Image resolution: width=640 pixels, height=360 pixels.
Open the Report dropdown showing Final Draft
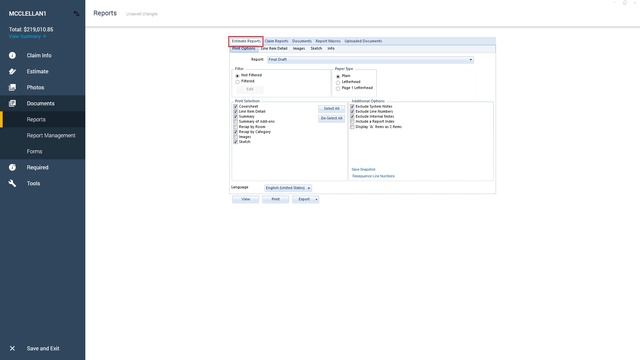click(x=370, y=60)
